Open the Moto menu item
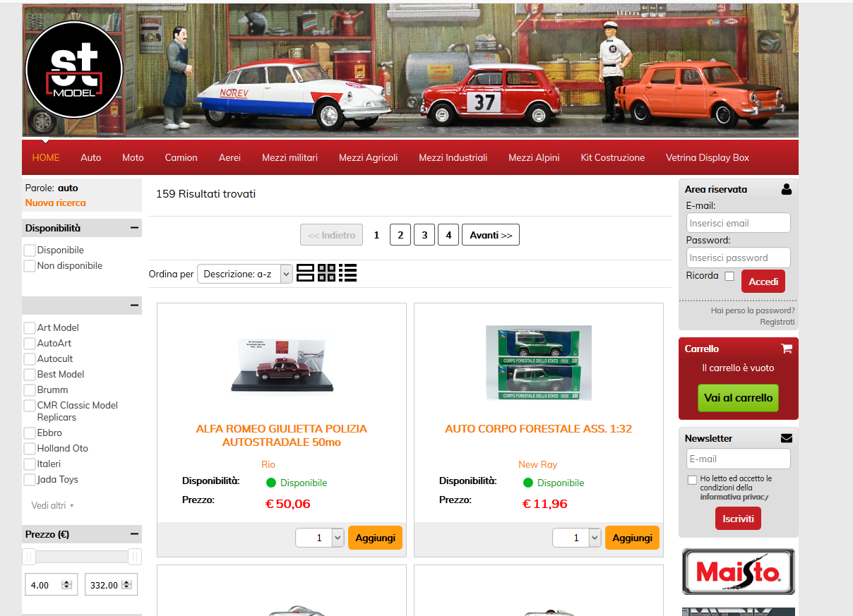 point(133,157)
